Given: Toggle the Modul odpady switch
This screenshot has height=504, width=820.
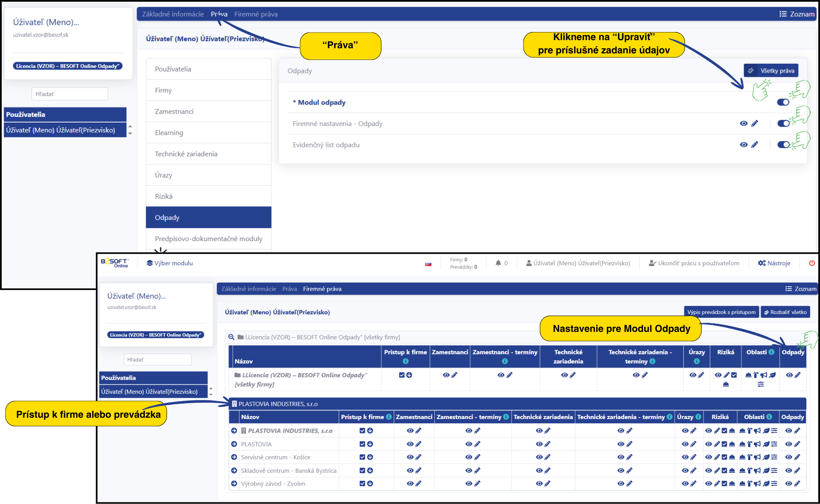Looking at the screenshot, I should (783, 102).
